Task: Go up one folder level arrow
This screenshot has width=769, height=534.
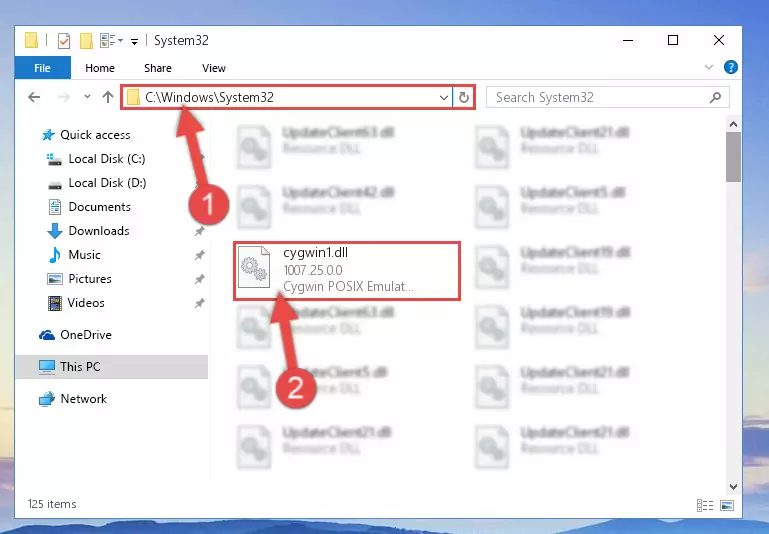Action: point(108,97)
